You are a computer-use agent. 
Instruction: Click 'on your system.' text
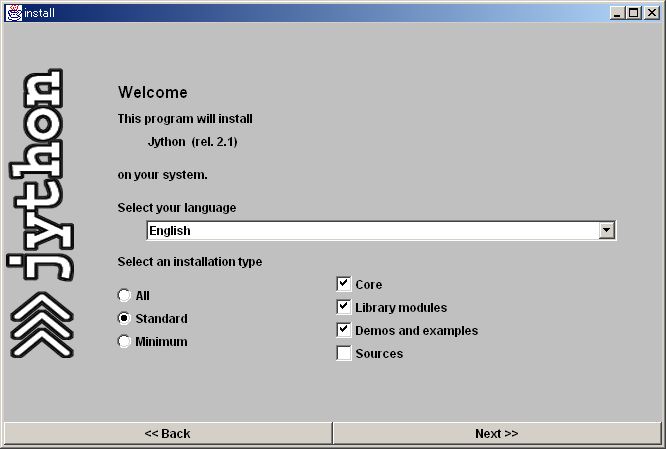(x=163, y=175)
